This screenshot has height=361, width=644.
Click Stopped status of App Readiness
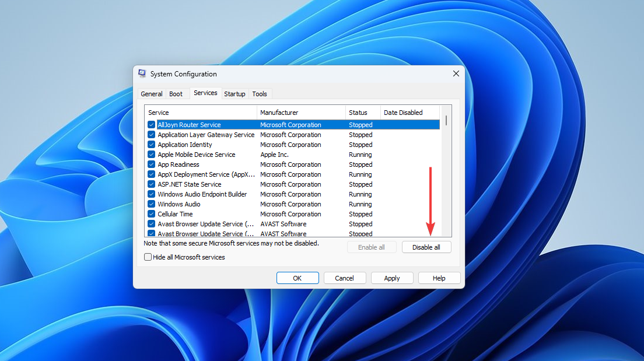point(360,164)
